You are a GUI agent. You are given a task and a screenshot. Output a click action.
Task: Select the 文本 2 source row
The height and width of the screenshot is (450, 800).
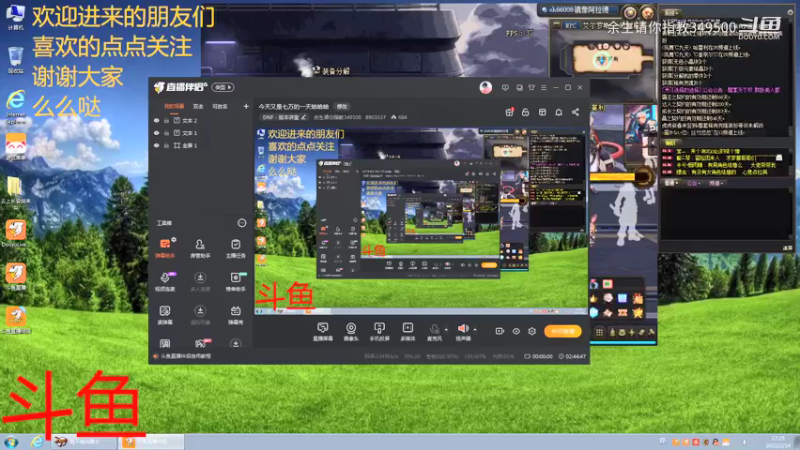pos(202,120)
